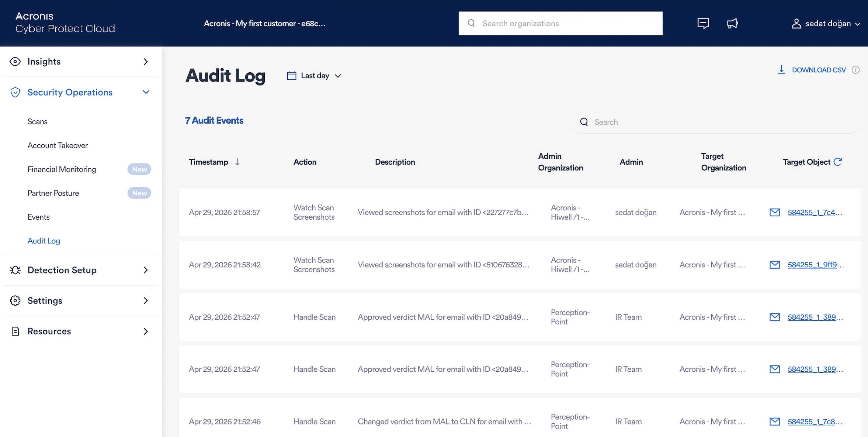The height and width of the screenshot is (437, 868).
Task: Refresh the Target Object column
Action: (838, 162)
